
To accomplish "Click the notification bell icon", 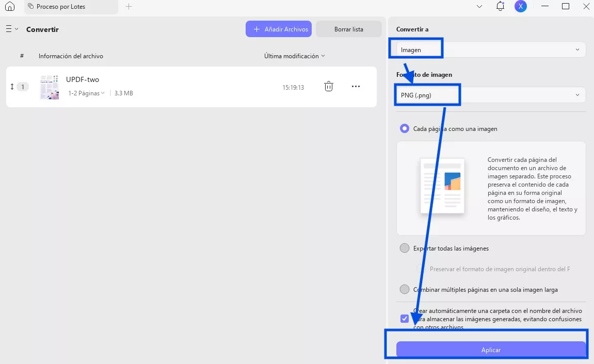I will pos(500,6).
